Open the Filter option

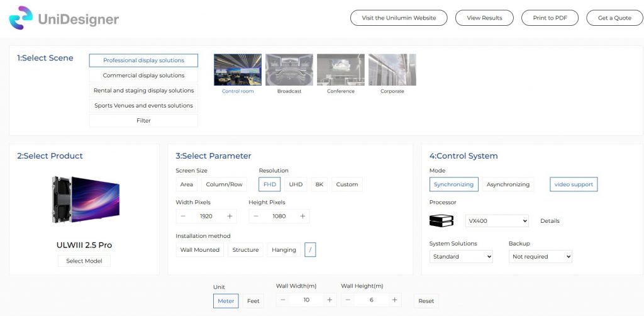(x=143, y=121)
